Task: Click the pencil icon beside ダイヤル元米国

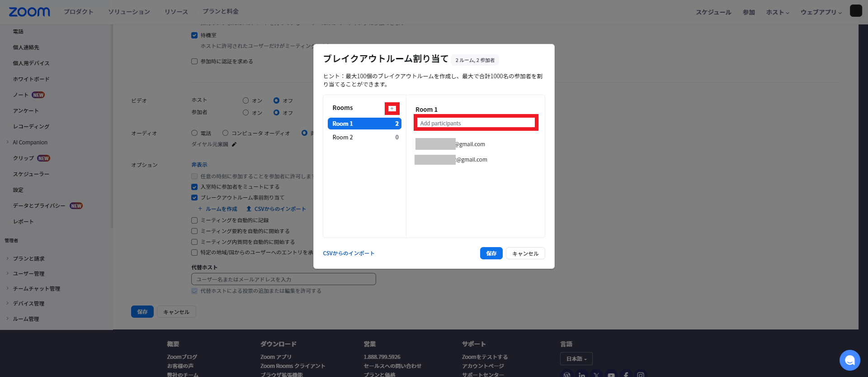Action: point(234,144)
